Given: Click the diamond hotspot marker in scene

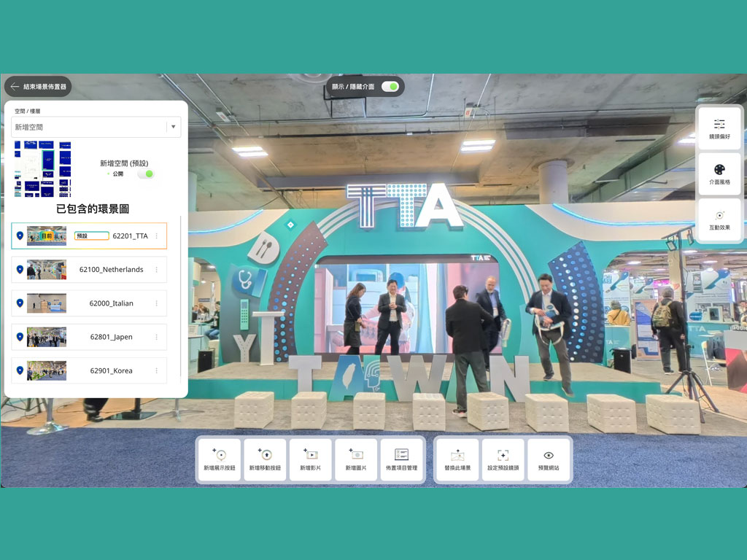Looking at the screenshot, I should tap(290, 225).
